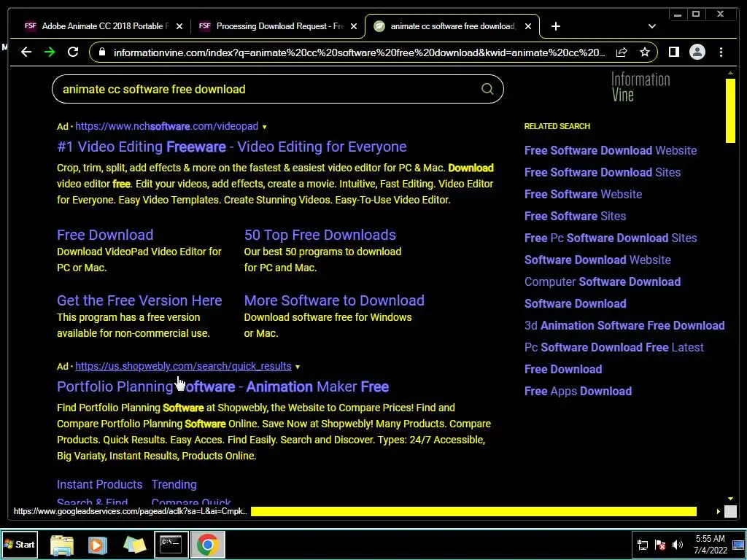Image resolution: width=747 pixels, height=560 pixels.
Task: Close the Adobe Animate CC 2018 tab
Action: tap(179, 26)
